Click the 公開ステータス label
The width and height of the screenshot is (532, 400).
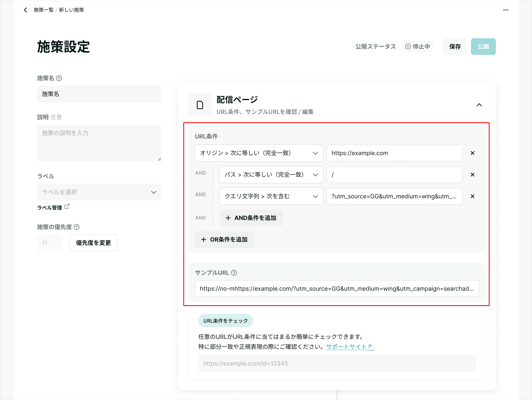pos(376,46)
